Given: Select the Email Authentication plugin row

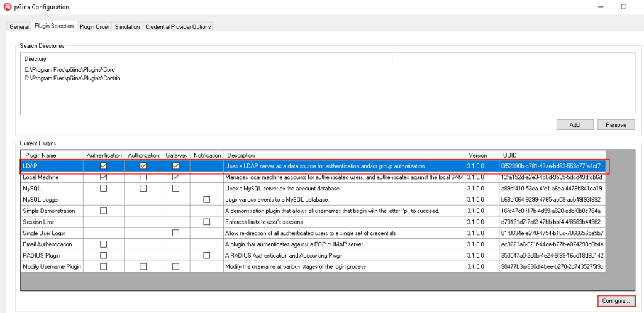Looking at the screenshot, I should pyautogui.click(x=50, y=244).
